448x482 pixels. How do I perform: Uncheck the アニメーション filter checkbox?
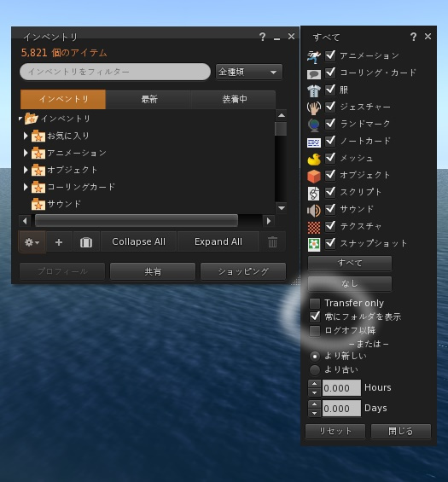click(x=330, y=55)
